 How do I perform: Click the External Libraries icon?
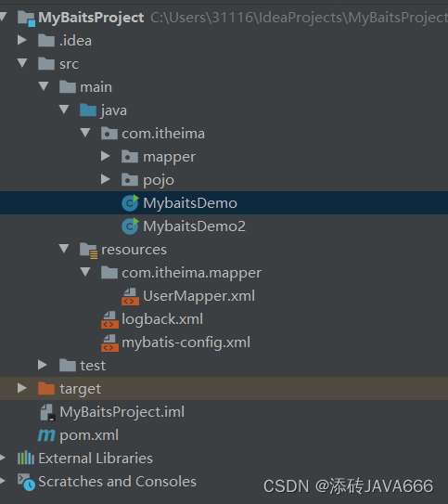click(x=26, y=458)
